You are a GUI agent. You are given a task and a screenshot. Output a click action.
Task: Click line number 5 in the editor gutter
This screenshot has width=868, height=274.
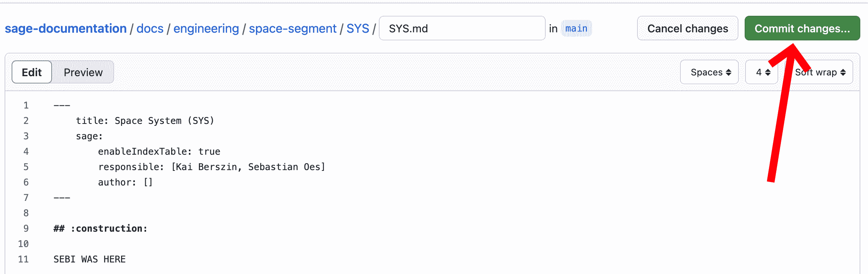26,167
